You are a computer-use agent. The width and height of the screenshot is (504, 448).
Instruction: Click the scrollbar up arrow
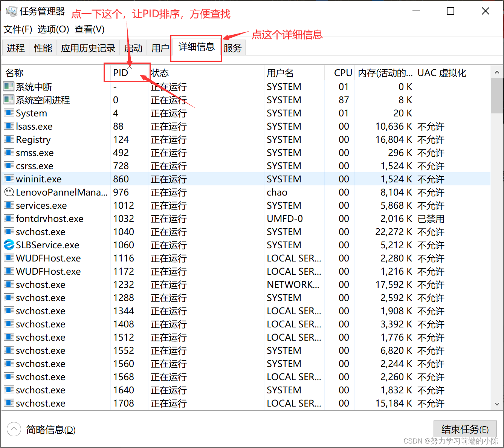coord(498,72)
